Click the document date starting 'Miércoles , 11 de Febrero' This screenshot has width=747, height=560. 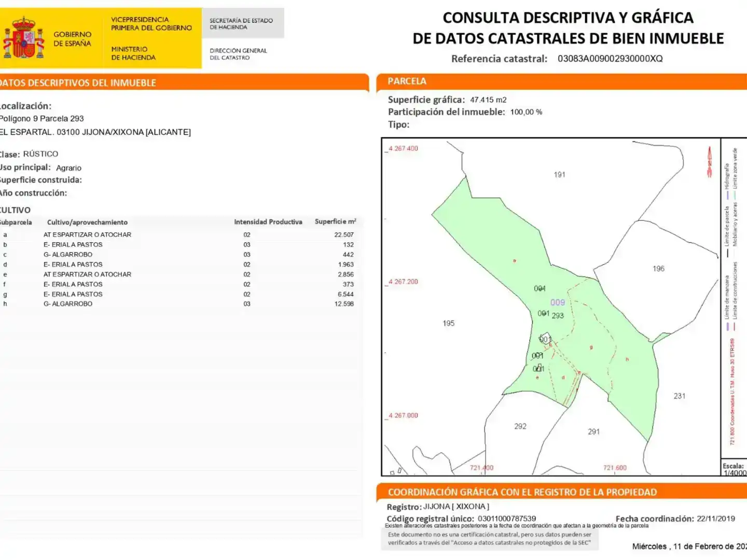[x=689, y=546]
